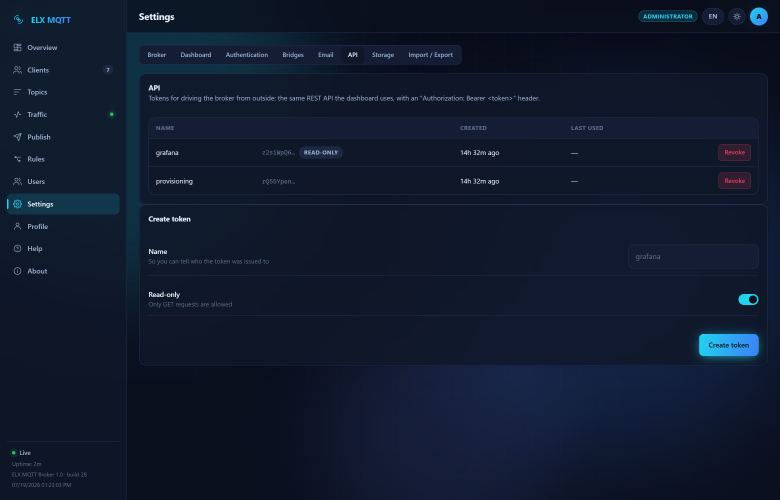Open the Help sidebar icon
Image resolution: width=780 pixels, height=500 pixels.
(x=17, y=249)
